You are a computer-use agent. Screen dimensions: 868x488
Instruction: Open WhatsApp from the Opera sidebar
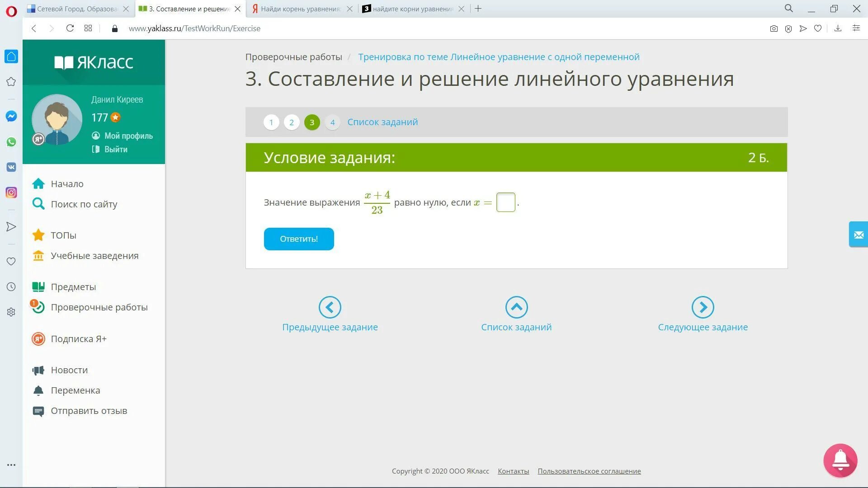pyautogui.click(x=11, y=142)
